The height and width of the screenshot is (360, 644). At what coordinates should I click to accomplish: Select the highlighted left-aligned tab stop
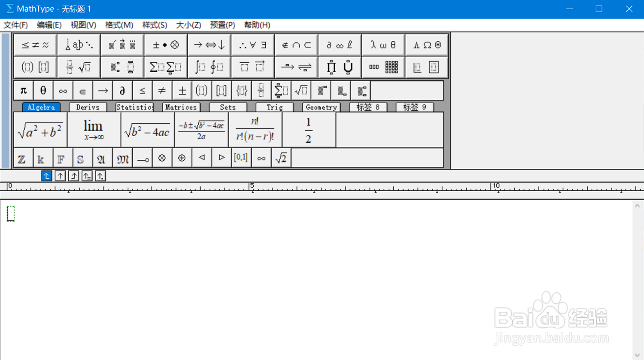pos(47,176)
